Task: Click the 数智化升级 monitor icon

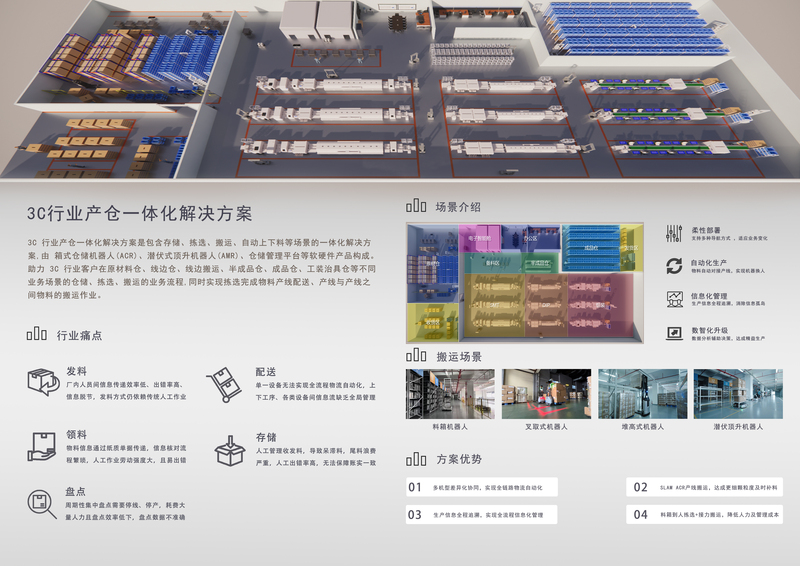Action: (673, 333)
